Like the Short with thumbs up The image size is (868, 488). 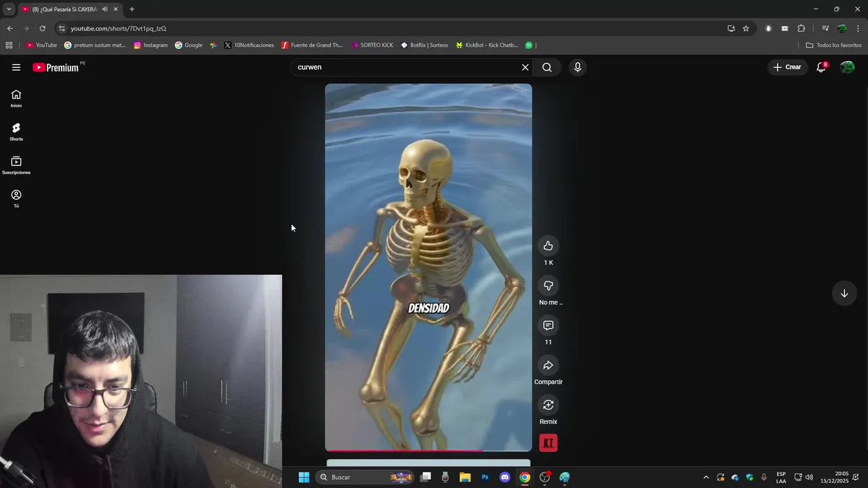(548, 246)
